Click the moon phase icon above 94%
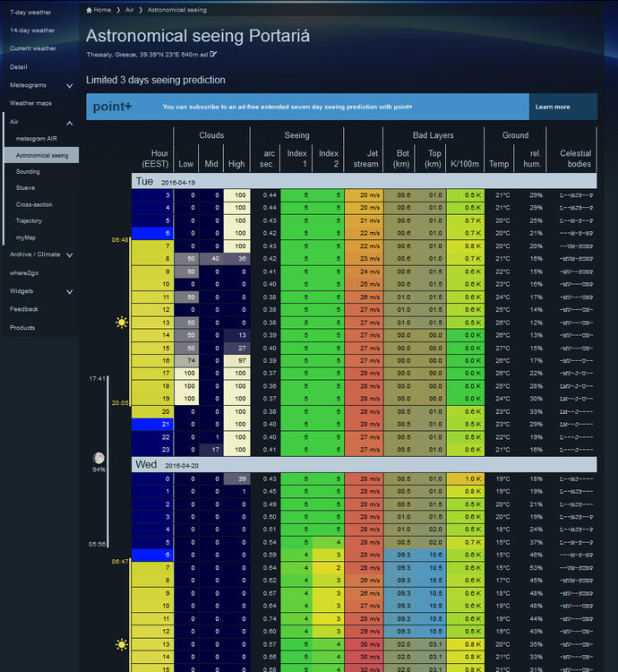This screenshot has width=618, height=672. [99, 458]
